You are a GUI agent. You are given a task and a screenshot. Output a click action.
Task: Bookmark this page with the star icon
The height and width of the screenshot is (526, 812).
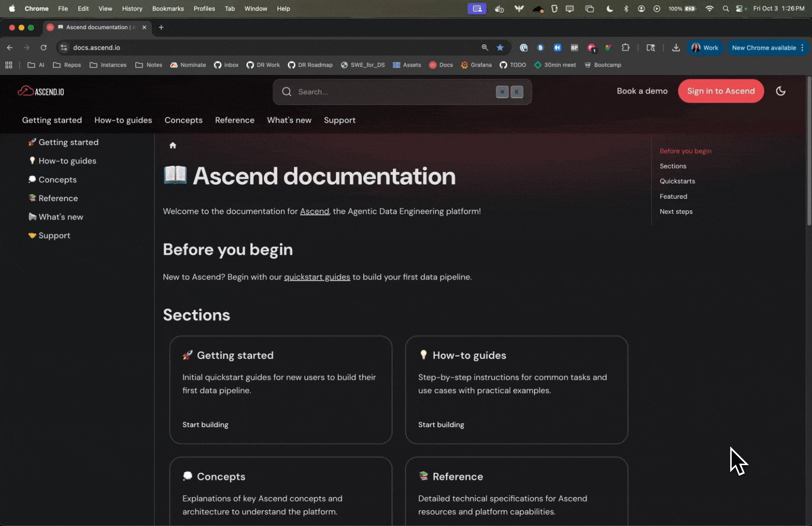pos(500,47)
